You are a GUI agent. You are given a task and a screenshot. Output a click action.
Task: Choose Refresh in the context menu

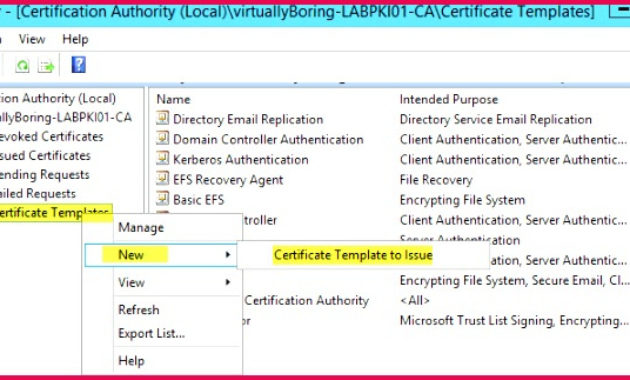[139, 310]
